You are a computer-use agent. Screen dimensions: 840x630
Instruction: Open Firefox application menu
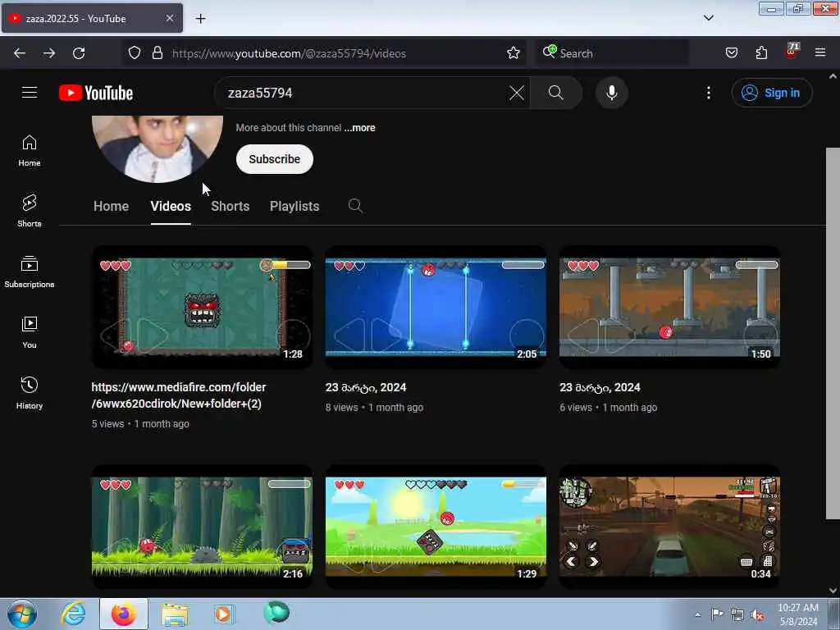pos(820,53)
